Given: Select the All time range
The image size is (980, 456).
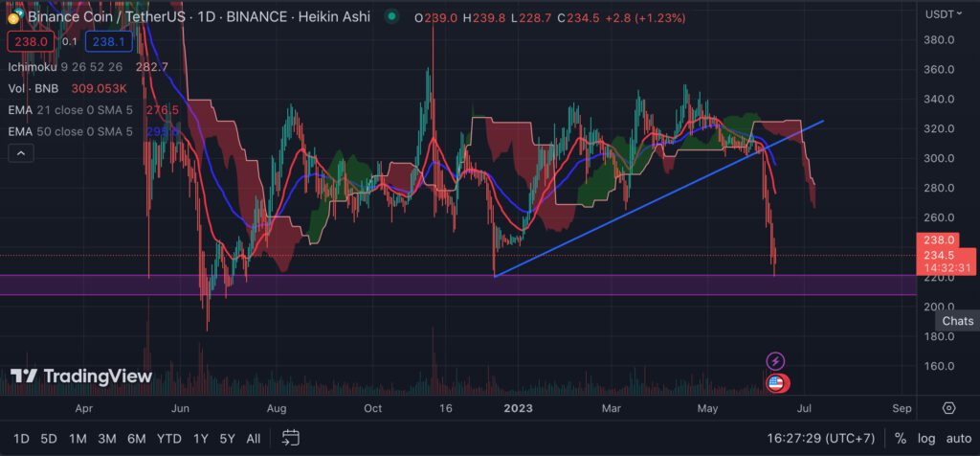Looking at the screenshot, I should [253, 439].
